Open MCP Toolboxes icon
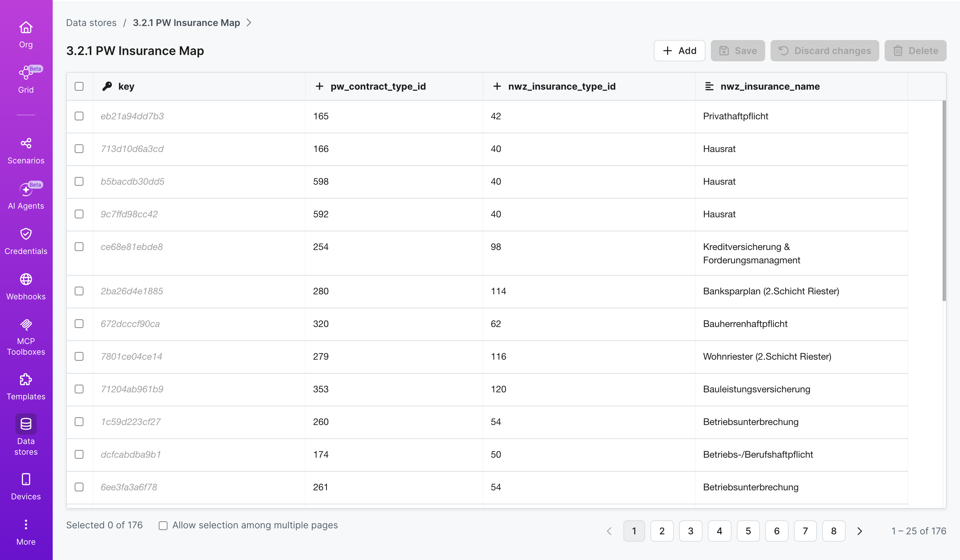 pos(26,324)
